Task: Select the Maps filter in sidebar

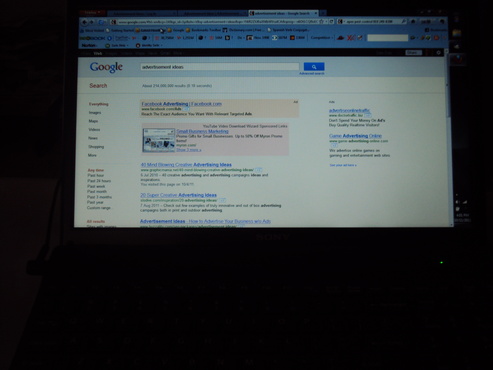Action: (x=93, y=121)
